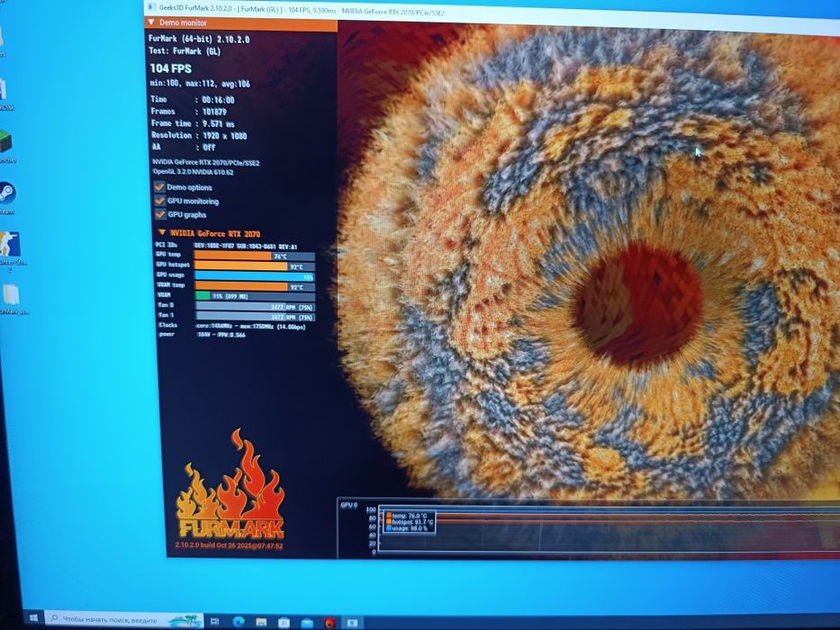The height and width of the screenshot is (630, 840).
Task: Click the Frame time 9.571 ms row
Action: (x=193, y=124)
